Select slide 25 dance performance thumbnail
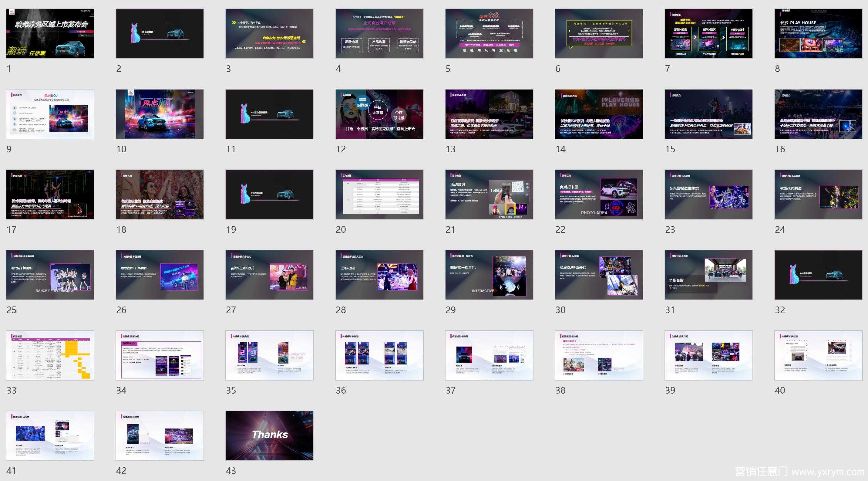The height and width of the screenshot is (481, 868). click(x=50, y=275)
